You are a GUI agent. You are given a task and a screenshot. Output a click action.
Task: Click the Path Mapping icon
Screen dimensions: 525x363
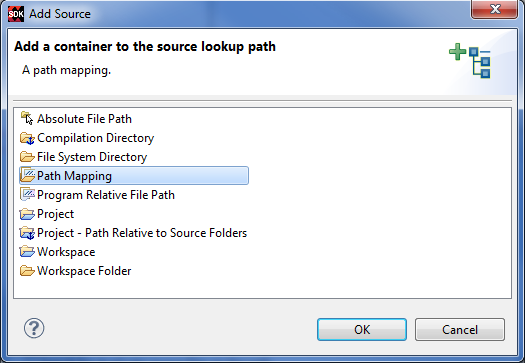point(27,175)
